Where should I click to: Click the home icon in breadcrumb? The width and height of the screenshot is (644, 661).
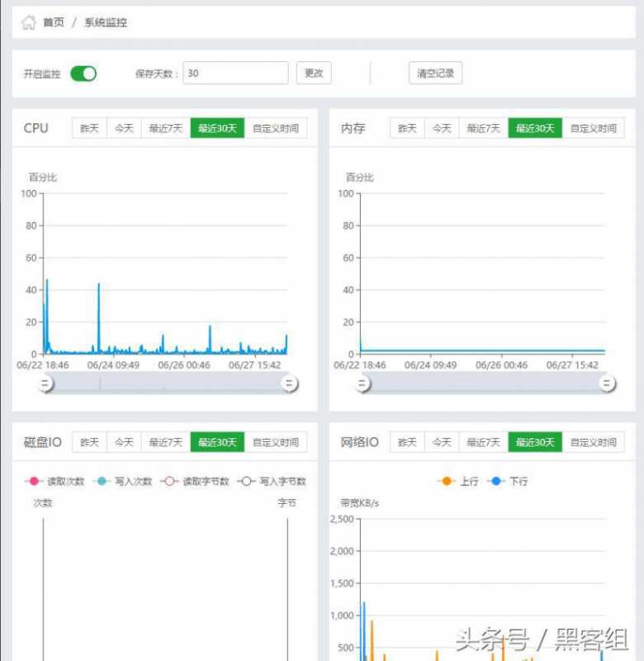[x=29, y=22]
